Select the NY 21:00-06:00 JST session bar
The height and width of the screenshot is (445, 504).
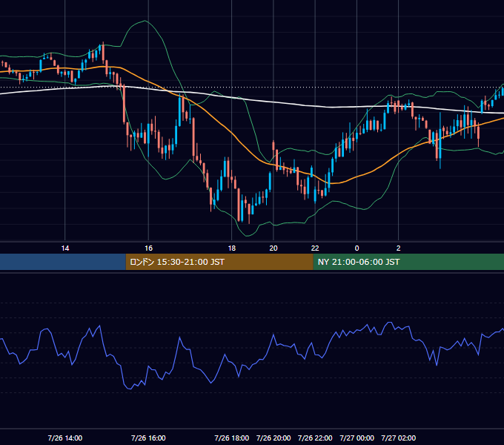pos(408,262)
